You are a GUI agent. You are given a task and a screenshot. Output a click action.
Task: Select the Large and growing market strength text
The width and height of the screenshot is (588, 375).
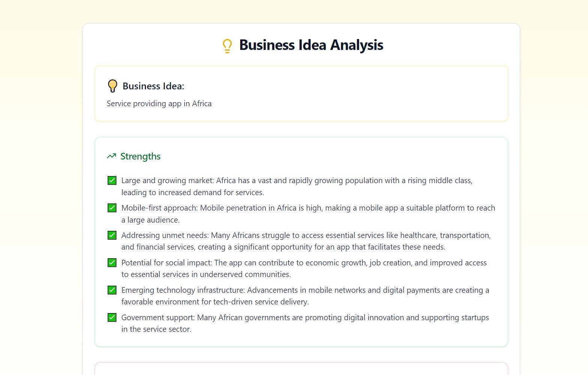[x=297, y=186]
